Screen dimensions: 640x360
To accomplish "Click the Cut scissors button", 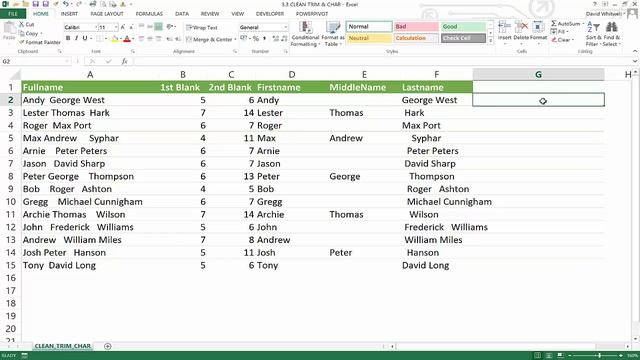I will (x=27, y=24).
